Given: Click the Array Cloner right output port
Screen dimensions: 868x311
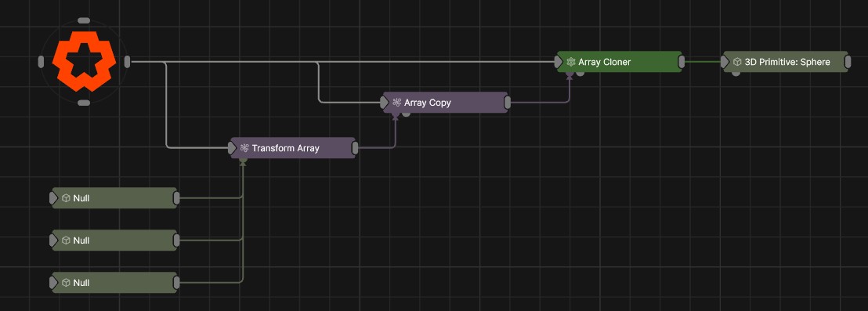Looking at the screenshot, I should [x=682, y=62].
